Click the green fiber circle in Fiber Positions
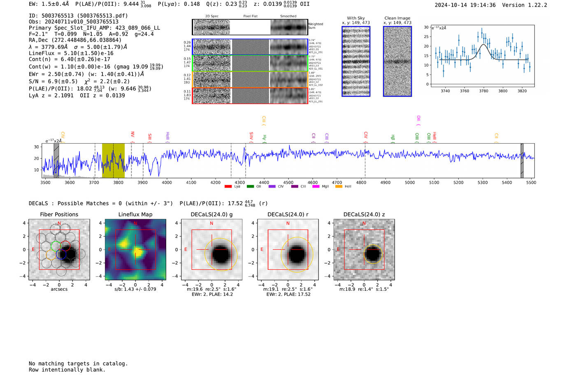The height and width of the screenshot is (392, 576). tap(55, 246)
